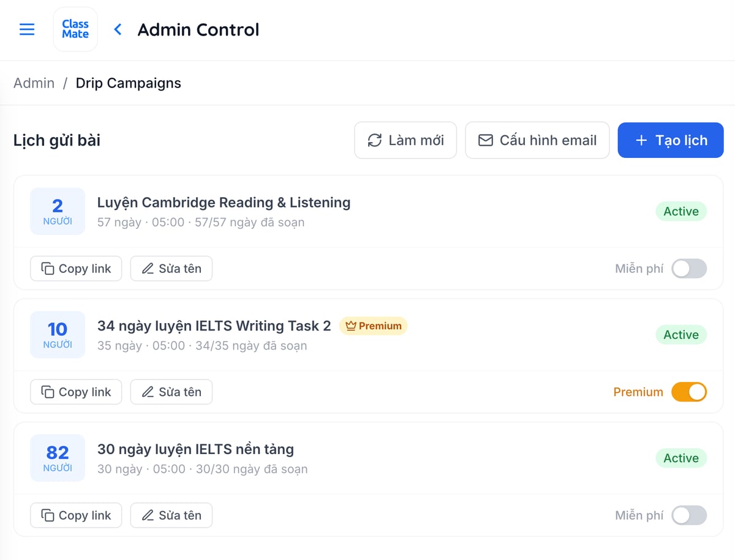Rename the Luyện Cambridge Reading & Listening campaign
Image resolution: width=735 pixels, height=560 pixels.
(x=171, y=269)
